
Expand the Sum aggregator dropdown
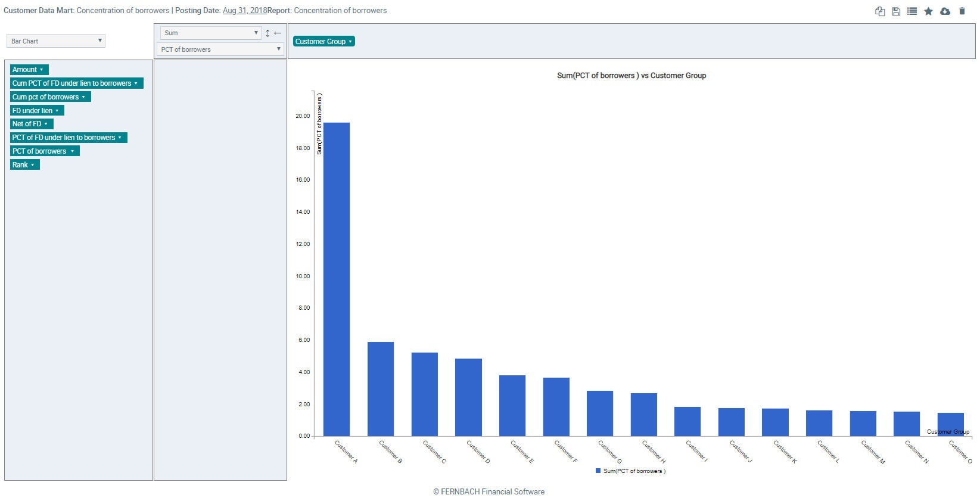click(211, 33)
